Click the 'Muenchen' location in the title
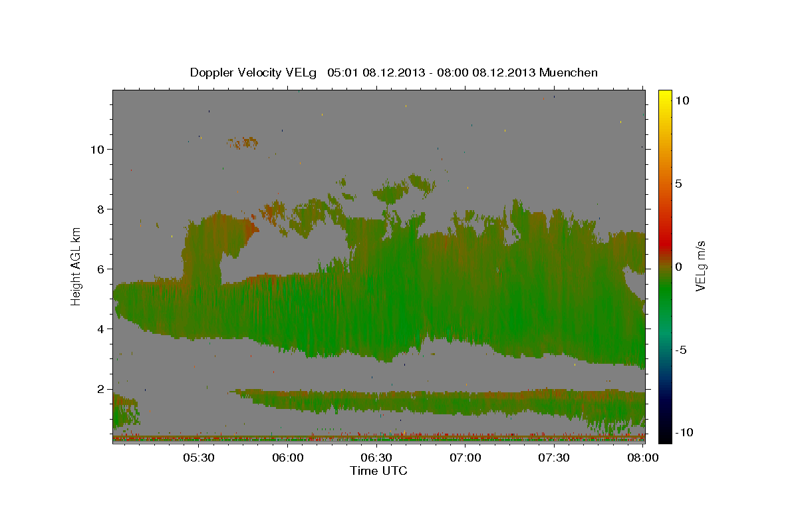The width and height of the screenshot is (798, 532). (x=569, y=72)
